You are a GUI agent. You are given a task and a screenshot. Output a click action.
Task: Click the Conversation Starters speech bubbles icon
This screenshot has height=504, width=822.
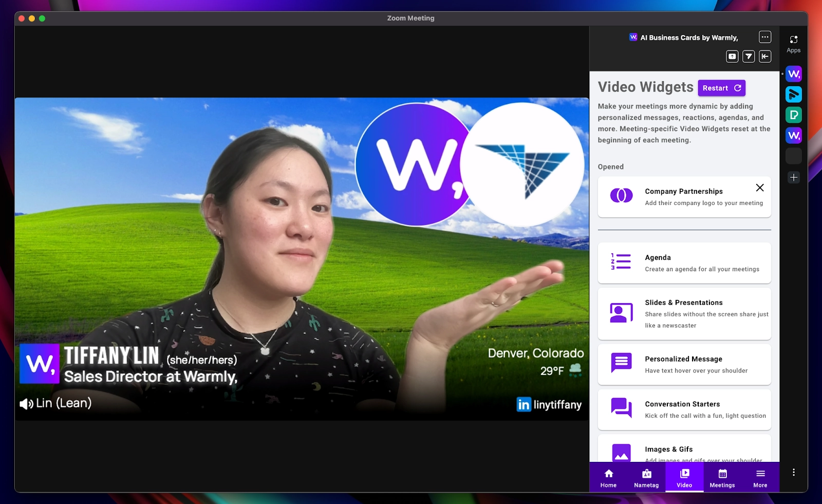[621, 408]
